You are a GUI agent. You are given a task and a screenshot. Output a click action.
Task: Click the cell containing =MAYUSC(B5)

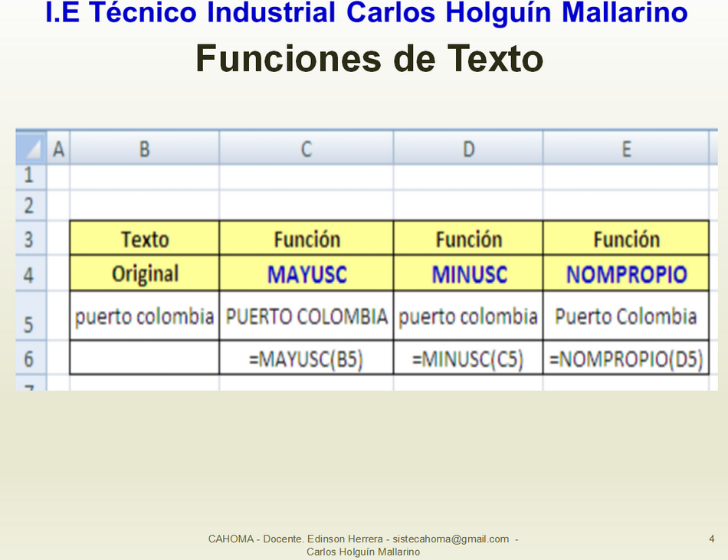click(306, 359)
